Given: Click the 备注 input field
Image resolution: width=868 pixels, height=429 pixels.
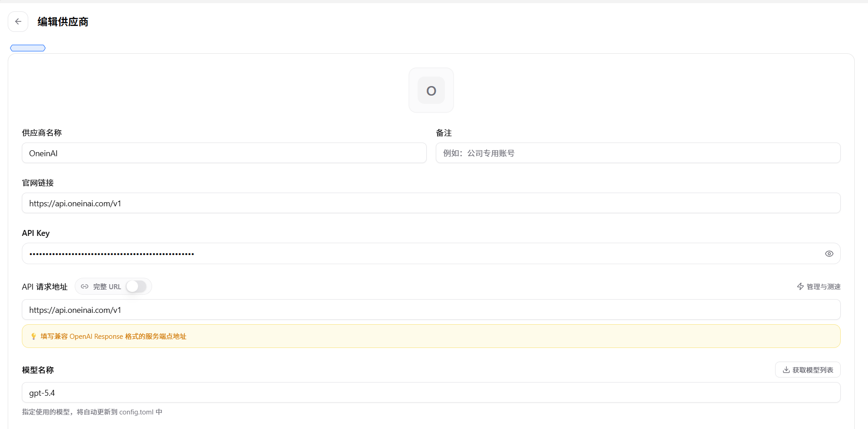Looking at the screenshot, I should tap(638, 153).
